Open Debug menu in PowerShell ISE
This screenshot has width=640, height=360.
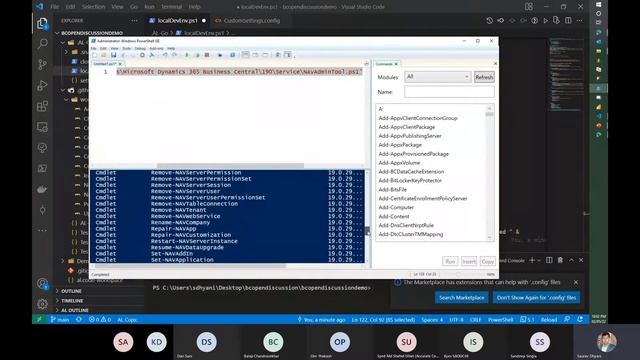click(140, 49)
